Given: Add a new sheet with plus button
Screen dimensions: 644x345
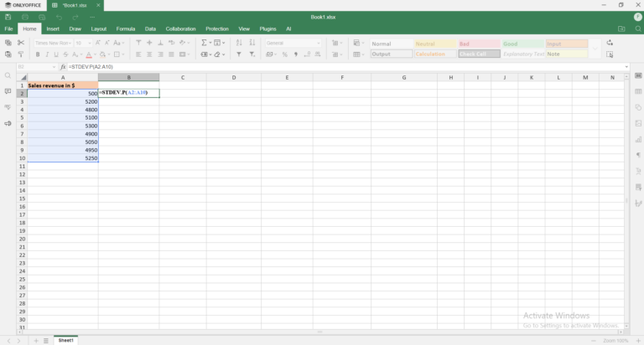Looking at the screenshot, I should [36, 341].
